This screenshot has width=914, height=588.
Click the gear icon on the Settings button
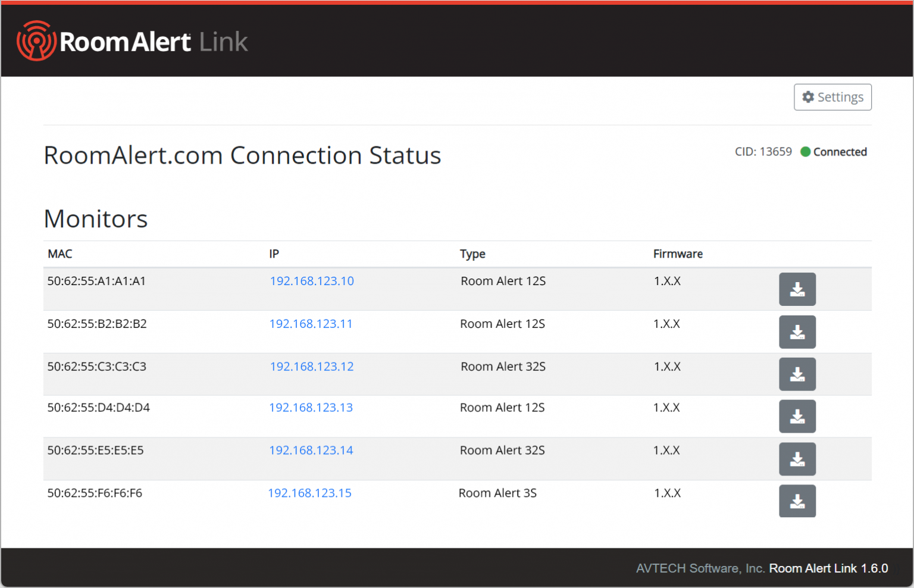pyautogui.click(x=808, y=97)
